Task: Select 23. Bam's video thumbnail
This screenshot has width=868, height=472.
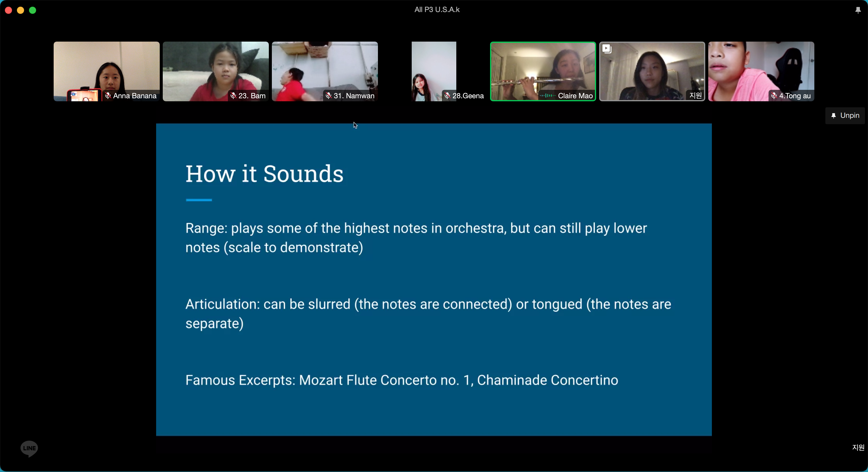Action: [x=216, y=71]
